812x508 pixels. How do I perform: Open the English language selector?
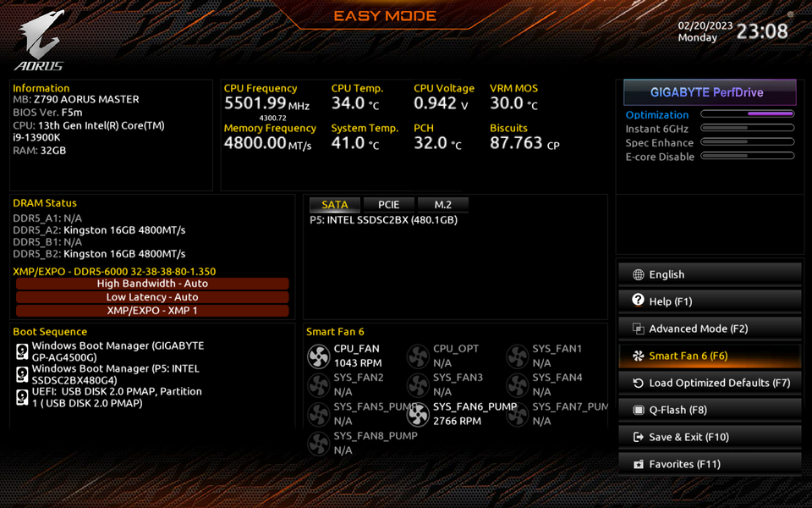click(710, 274)
